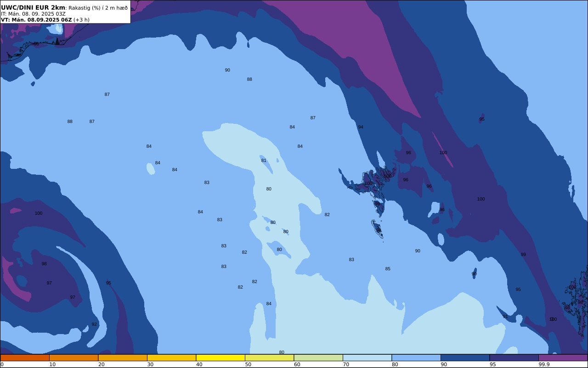Pick the purple above-99.9 legend swatch
Image resolution: width=588 pixels, height=368 pixels.
coord(563,357)
